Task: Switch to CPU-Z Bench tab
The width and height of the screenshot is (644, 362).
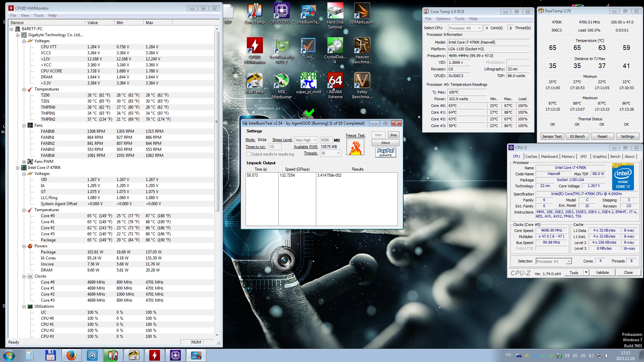Action: coord(615,157)
